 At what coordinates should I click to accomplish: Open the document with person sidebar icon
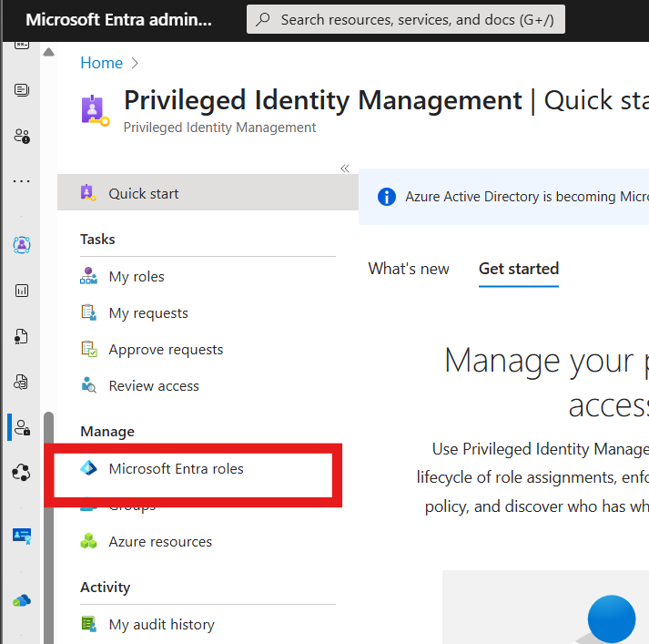pos(22,336)
